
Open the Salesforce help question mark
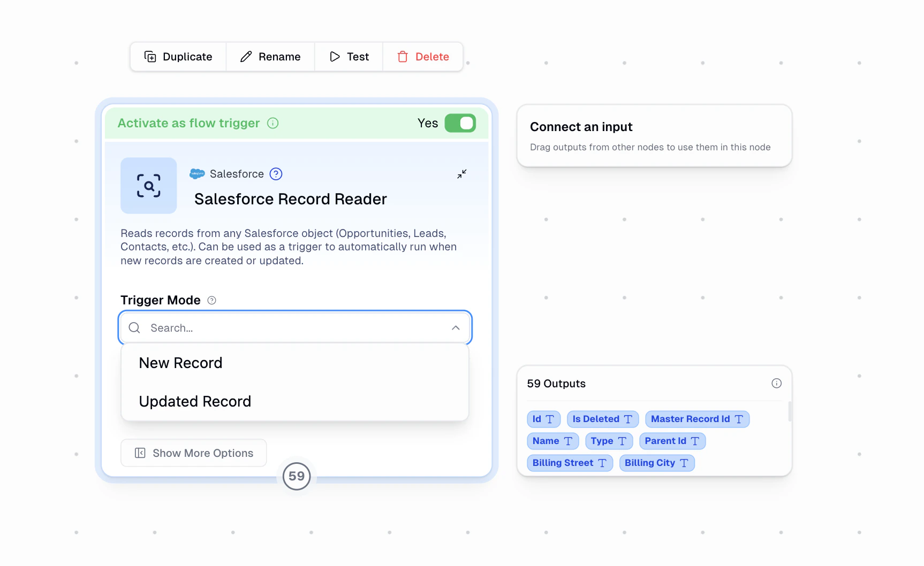276,173
